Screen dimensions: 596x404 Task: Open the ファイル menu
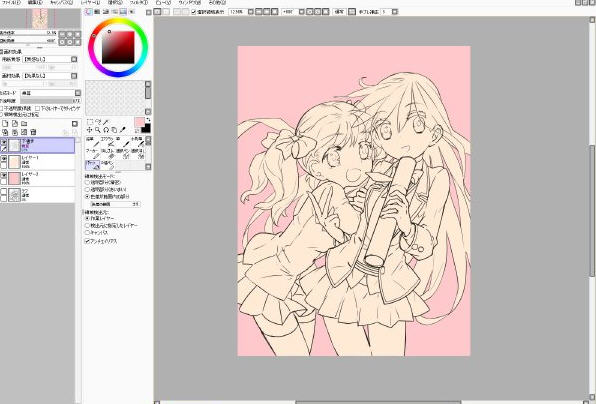(11, 2)
